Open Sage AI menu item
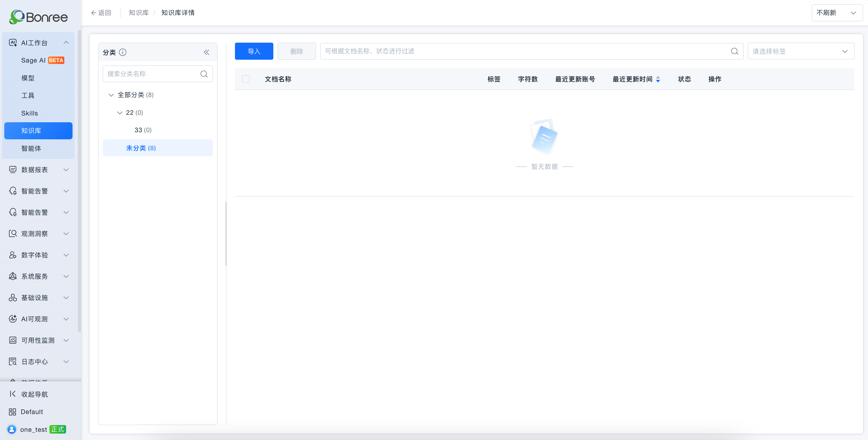The height and width of the screenshot is (440, 868). [38, 60]
